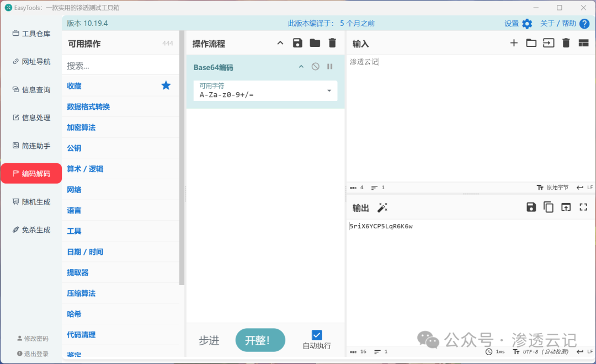Click the star icon next to 收藏
The width and height of the screenshot is (596, 364).
[166, 85]
